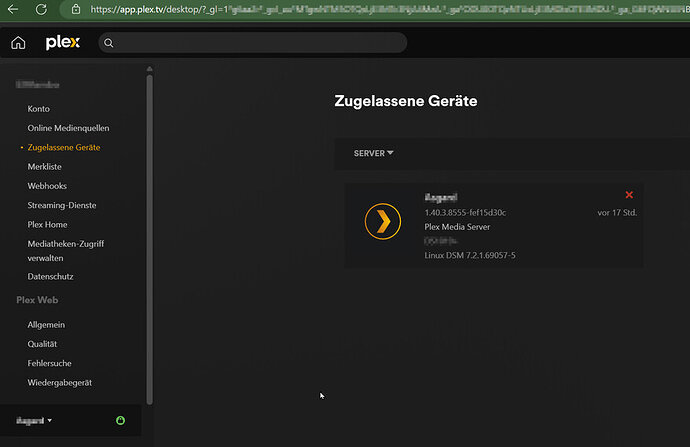Open Mediatheken-Zugriff verwalten
The height and width of the screenshot is (447, 690).
point(66,251)
